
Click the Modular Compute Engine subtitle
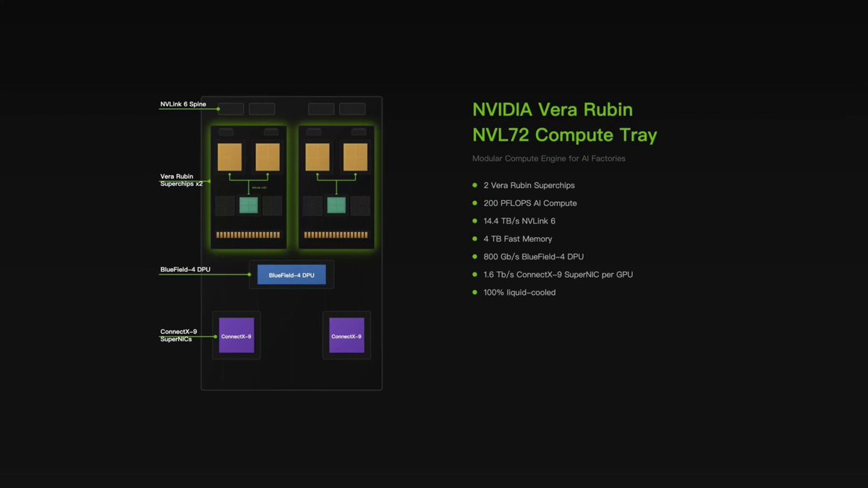coord(549,158)
